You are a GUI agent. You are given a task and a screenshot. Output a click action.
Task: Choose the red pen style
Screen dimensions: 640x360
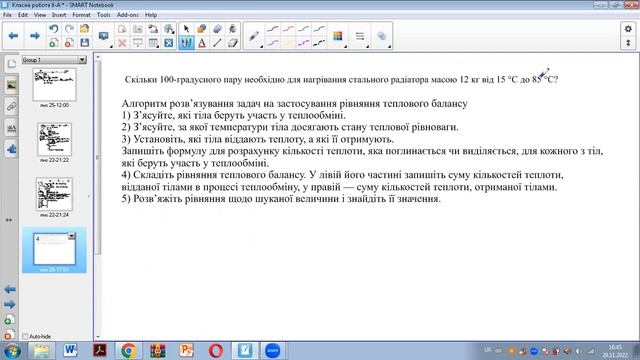288,29
